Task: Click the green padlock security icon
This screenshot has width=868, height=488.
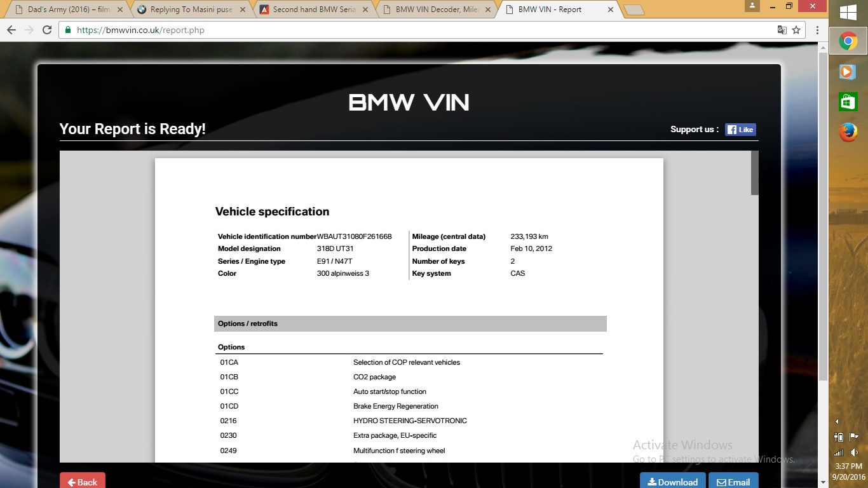Action: tap(68, 30)
